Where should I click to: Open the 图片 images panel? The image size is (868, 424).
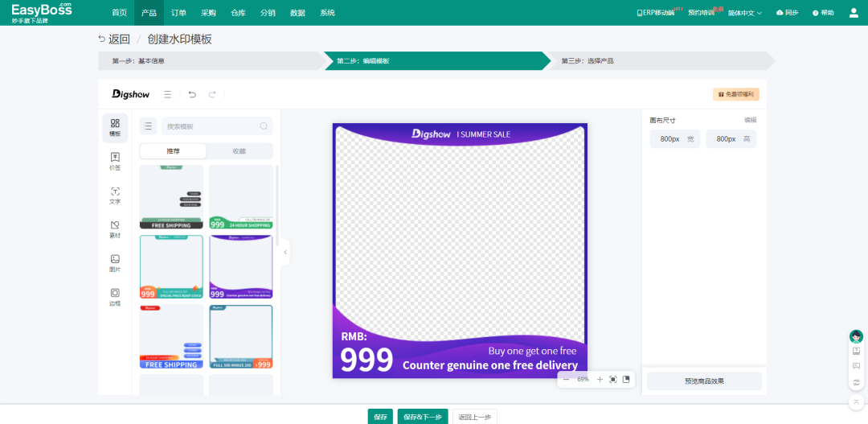pos(115,263)
